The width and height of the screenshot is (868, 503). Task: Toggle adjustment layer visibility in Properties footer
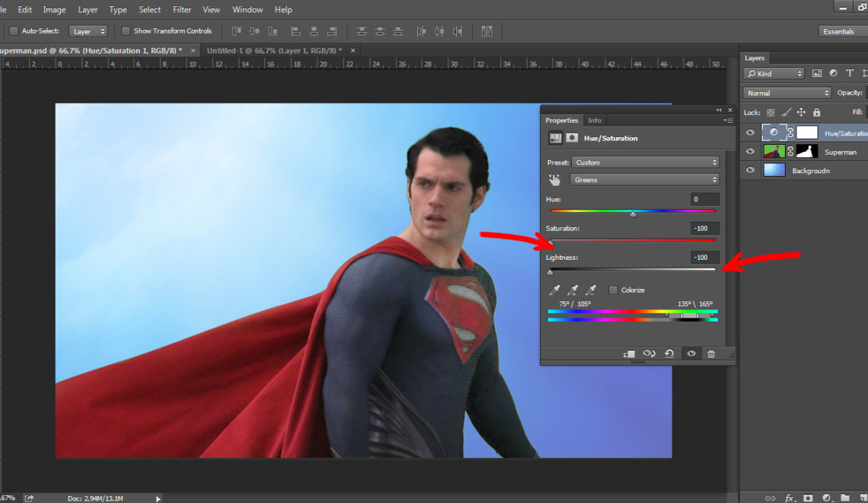[691, 354]
